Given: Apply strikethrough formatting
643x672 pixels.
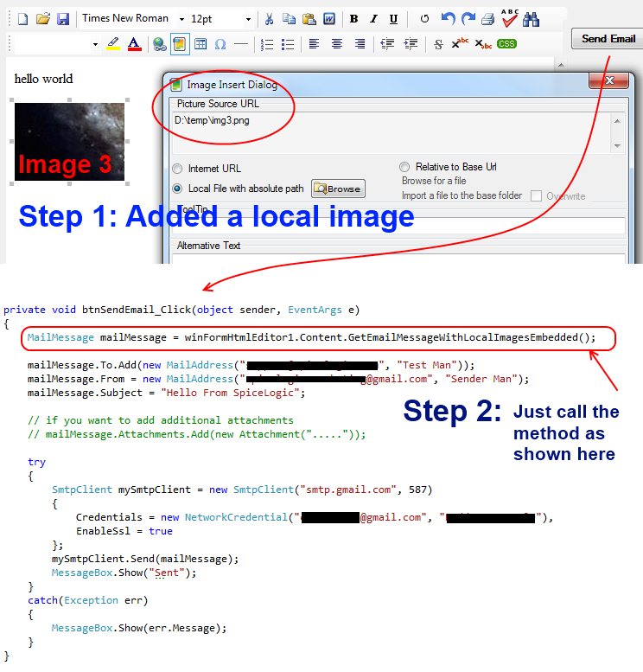Looking at the screenshot, I should click(438, 44).
